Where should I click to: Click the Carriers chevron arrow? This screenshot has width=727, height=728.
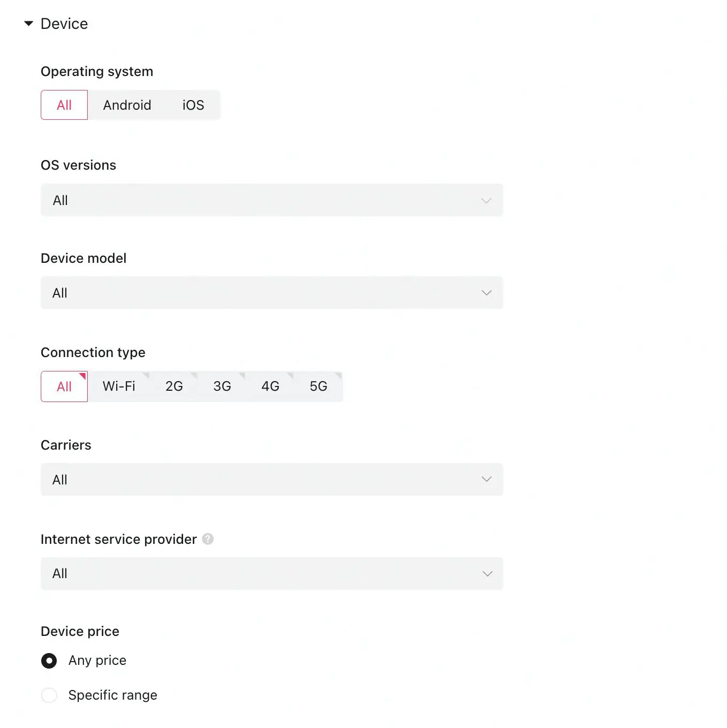click(486, 479)
